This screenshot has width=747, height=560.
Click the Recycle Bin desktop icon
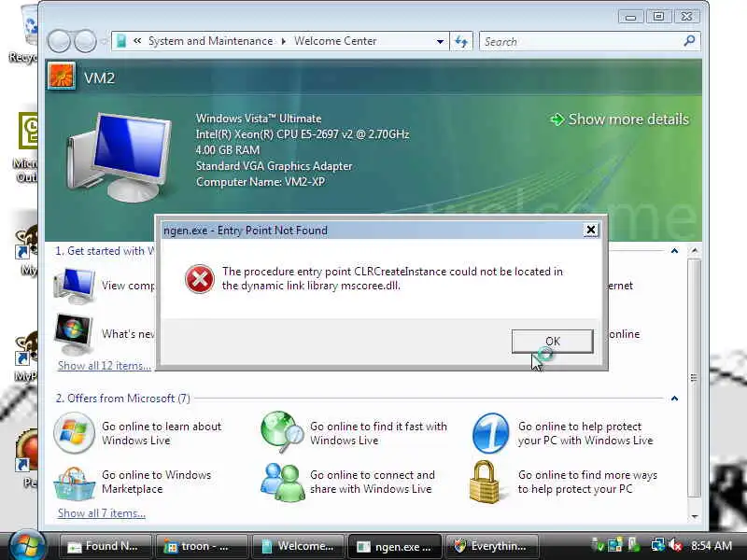[x=26, y=34]
